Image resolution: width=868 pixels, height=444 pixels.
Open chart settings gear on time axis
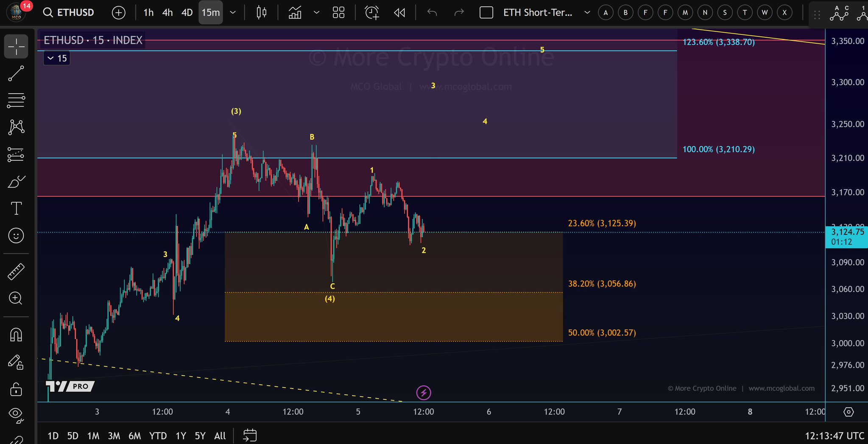(848, 412)
